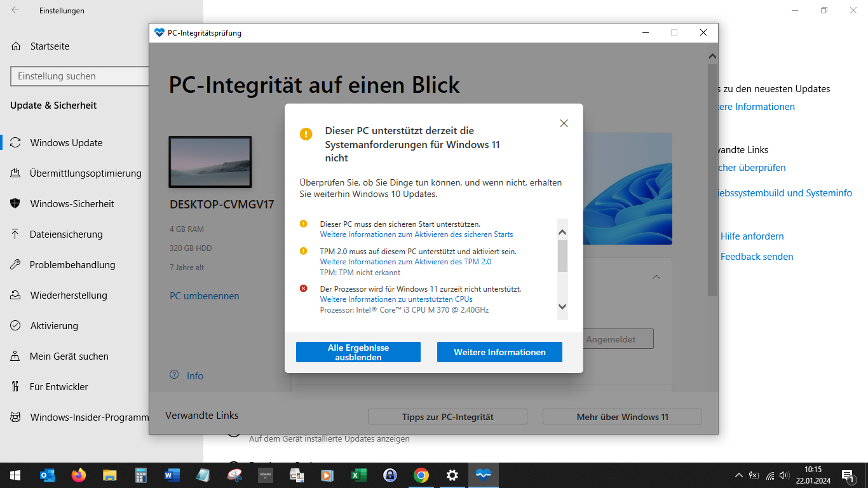Click 4 GB RAM specification text

click(187, 229)
